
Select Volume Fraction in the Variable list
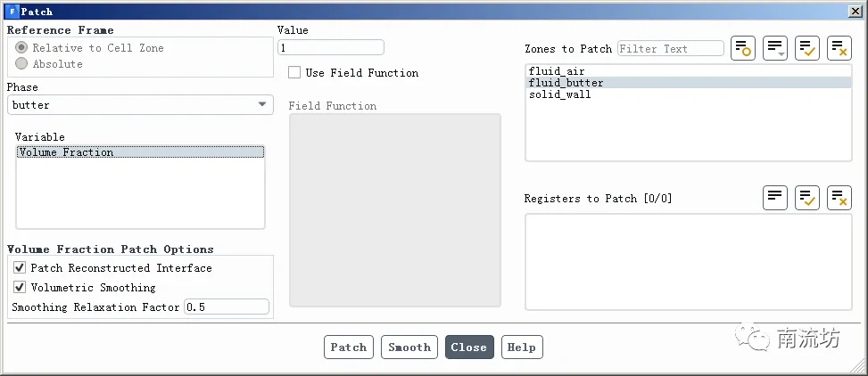[x=66, y=152]
